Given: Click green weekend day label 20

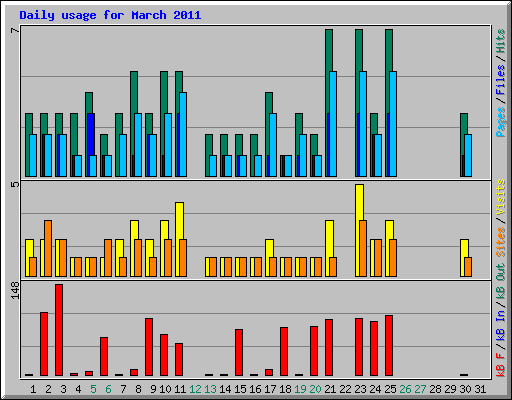Looking at the screenshot, I should point(315,389).
